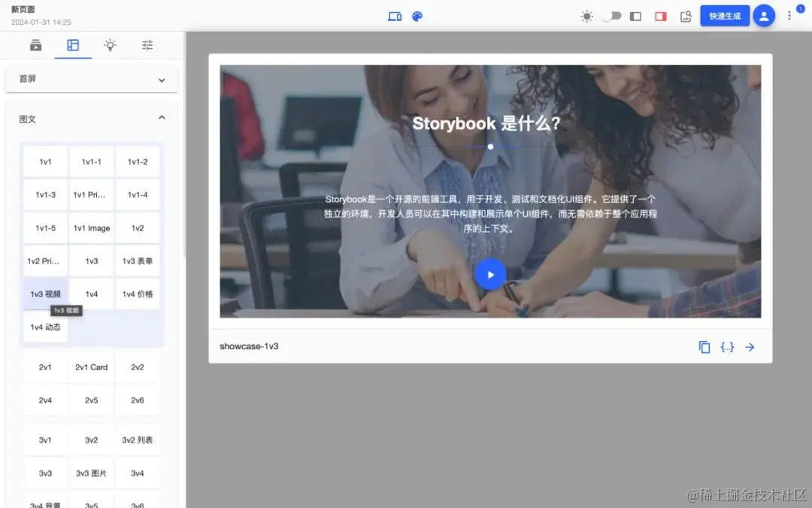Select the 1v3 block
Screen dimensions: 812x508
click(x=92, y=261)
